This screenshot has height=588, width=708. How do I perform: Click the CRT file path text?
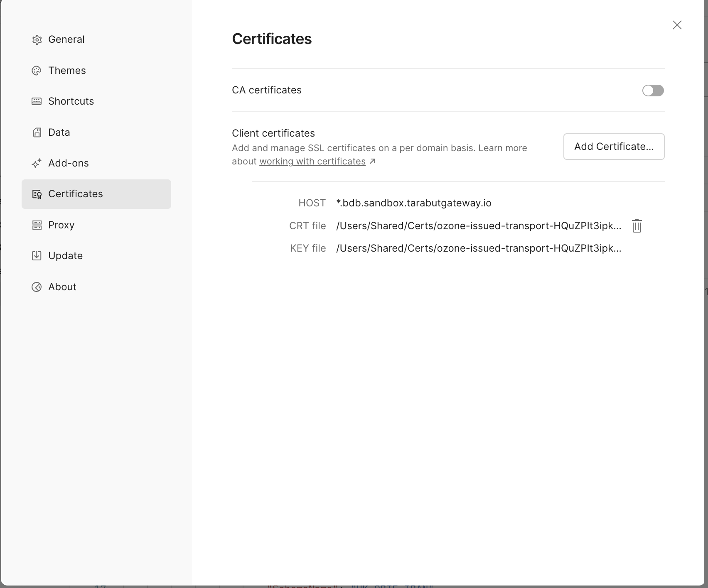[x=479, y=226]
